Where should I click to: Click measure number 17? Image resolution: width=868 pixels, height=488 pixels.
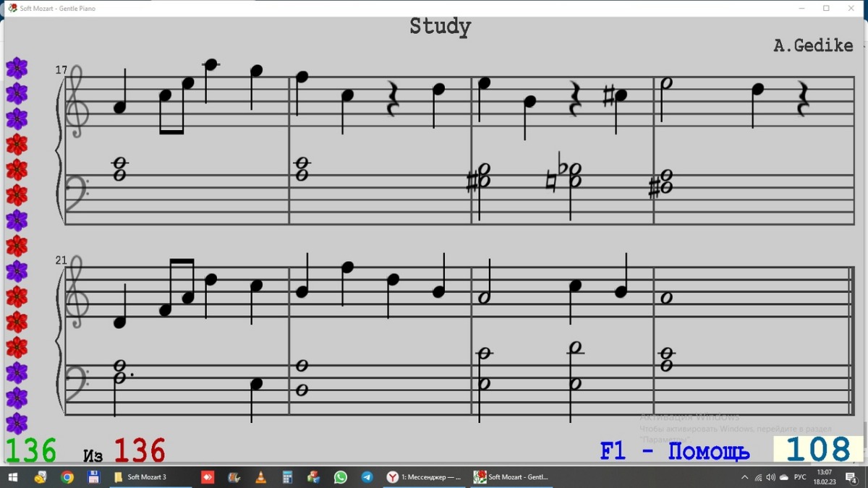[61, 70]
